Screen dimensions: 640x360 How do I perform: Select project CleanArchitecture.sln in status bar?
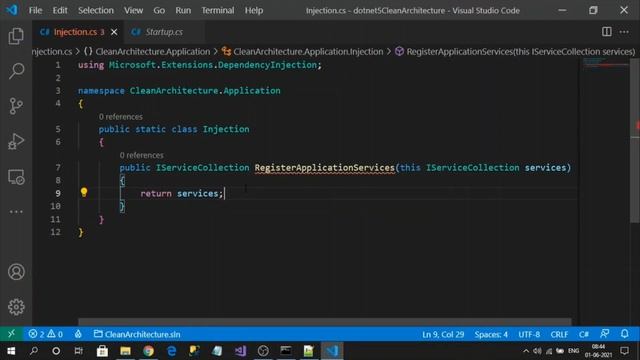point(137,334)
